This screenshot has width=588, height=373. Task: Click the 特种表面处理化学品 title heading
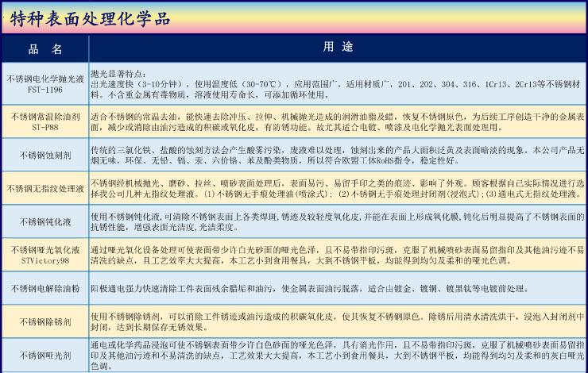coord(91,18)
